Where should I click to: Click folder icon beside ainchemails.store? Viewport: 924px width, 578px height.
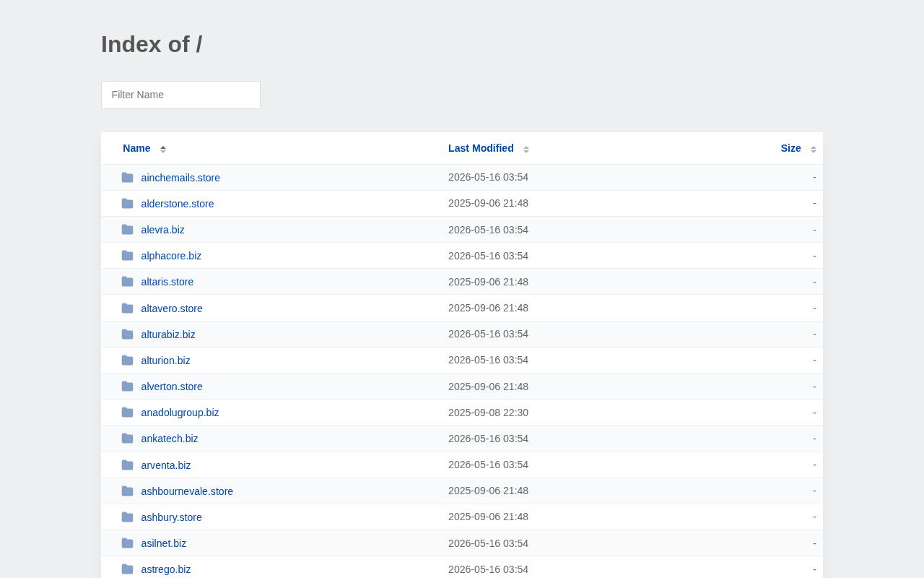(x=127, y=178)
